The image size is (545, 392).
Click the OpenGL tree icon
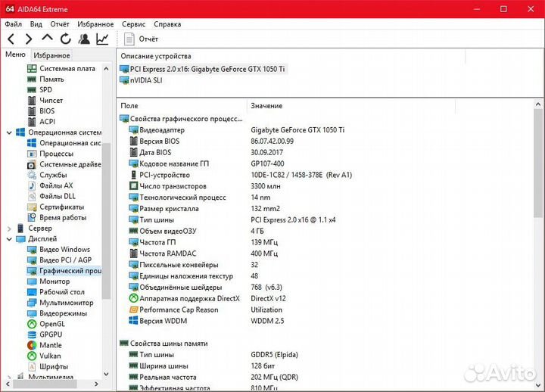pyautogui.click(x=32, y=324)
